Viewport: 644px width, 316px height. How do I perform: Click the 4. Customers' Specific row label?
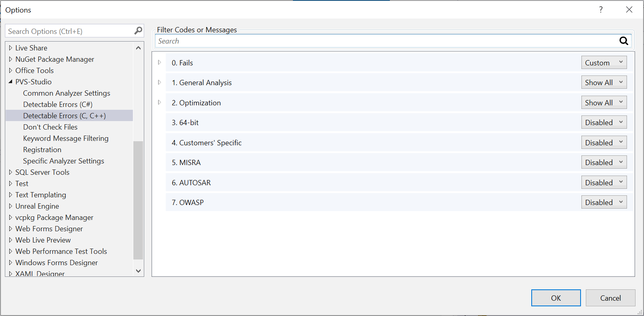click(206, 142)
